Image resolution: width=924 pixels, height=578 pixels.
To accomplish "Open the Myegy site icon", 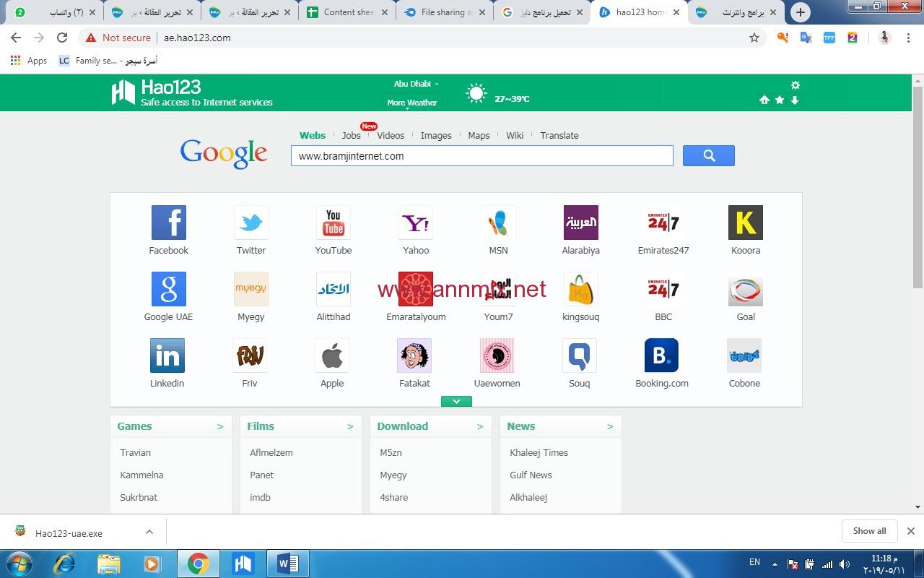I will point(251,289).
